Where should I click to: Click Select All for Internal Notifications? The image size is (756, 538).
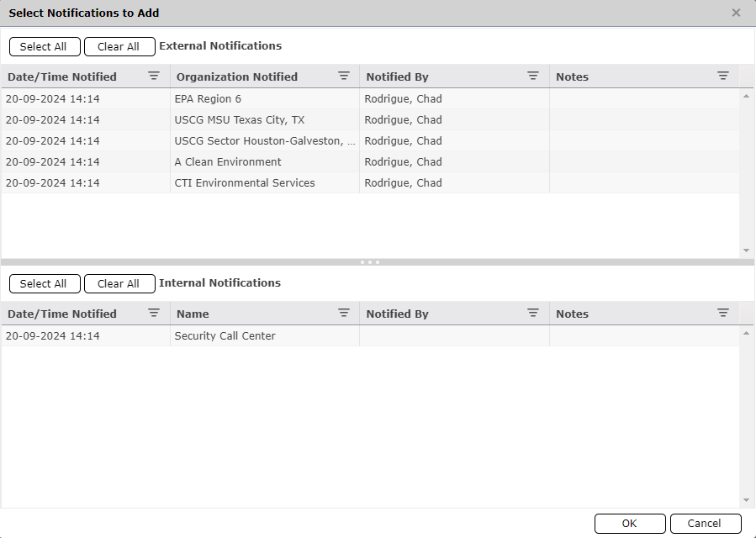pos(45,283)
